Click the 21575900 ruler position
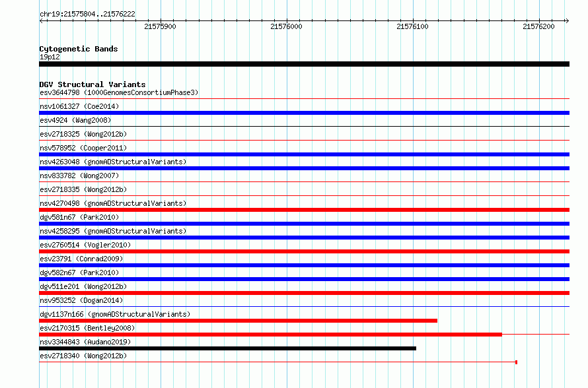Image resolution: width=588 pixels, height=388 pixels. (160, 26)
